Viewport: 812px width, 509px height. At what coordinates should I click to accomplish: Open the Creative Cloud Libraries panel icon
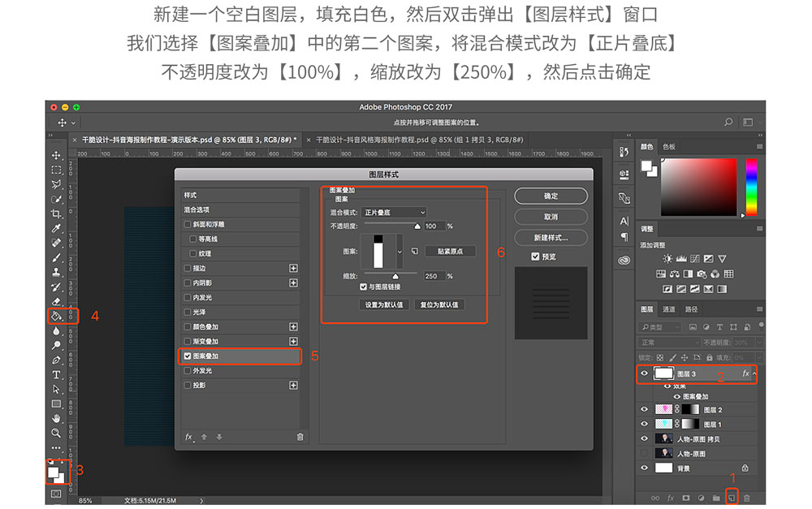click(624, 260)
